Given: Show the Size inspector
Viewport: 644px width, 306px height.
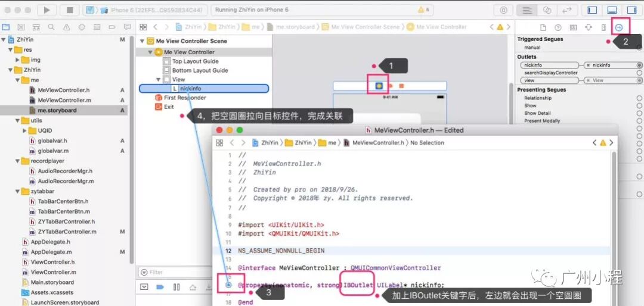Looking at the screenshot, I should pyautogui.click(x=603, y=27).
